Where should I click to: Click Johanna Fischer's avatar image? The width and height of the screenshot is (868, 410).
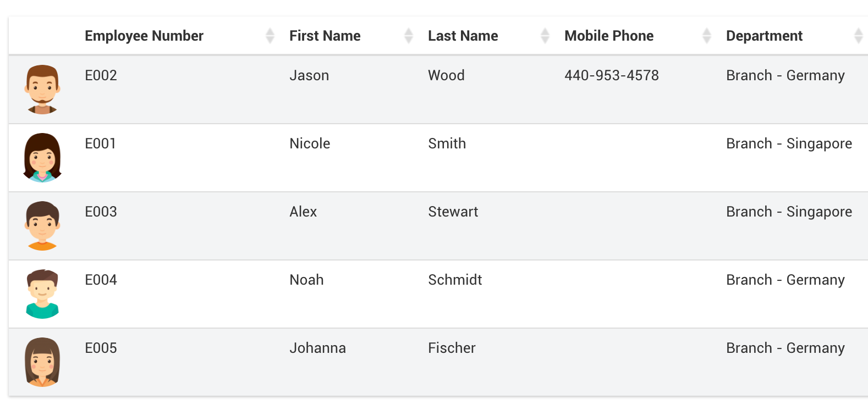[42, 362]
